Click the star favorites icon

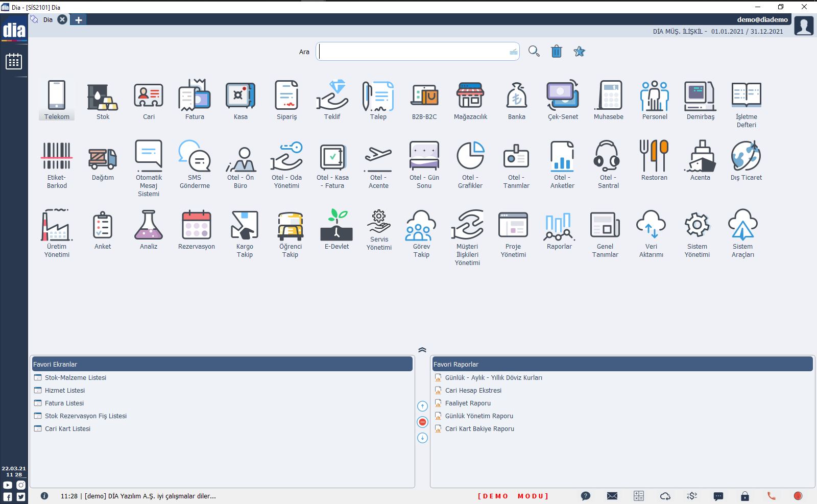579,52
